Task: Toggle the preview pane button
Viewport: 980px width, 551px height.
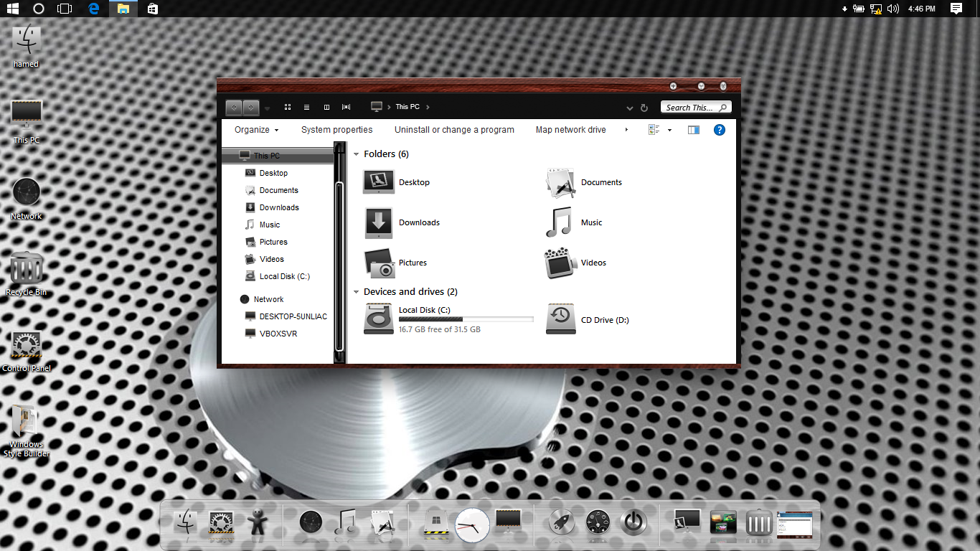Action: point(693,130)
